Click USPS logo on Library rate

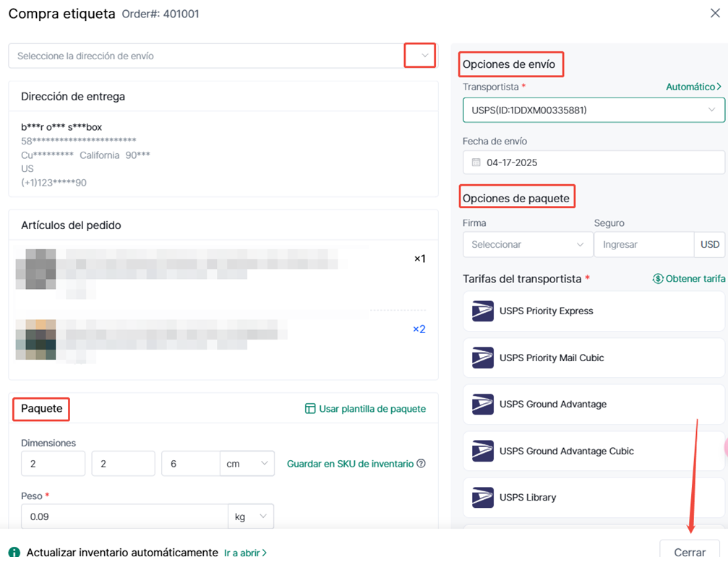pos(483,498)
